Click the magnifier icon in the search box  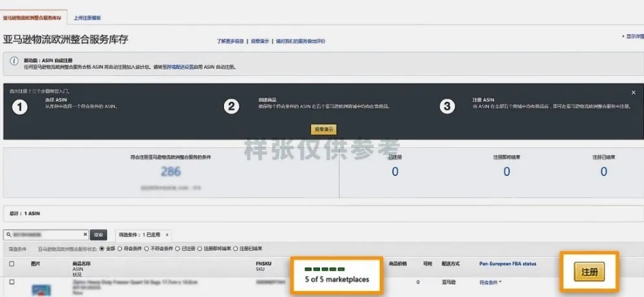(8, 235)
